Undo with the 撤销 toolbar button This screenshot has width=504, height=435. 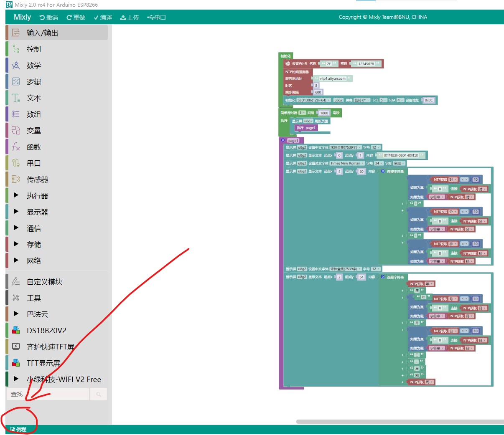click(x=48, y=18)
